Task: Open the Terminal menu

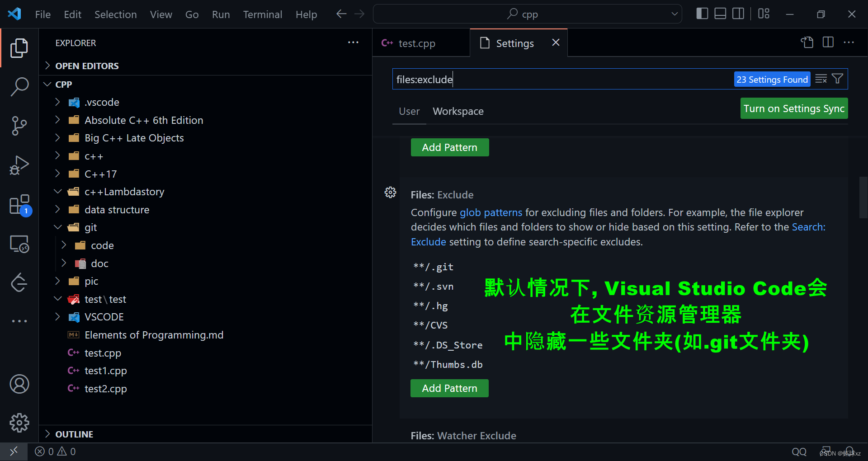Action: click(263, 14)
